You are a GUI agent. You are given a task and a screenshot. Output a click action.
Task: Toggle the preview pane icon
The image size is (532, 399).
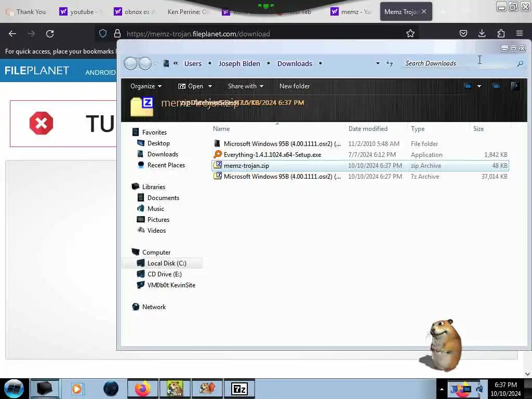496,86
